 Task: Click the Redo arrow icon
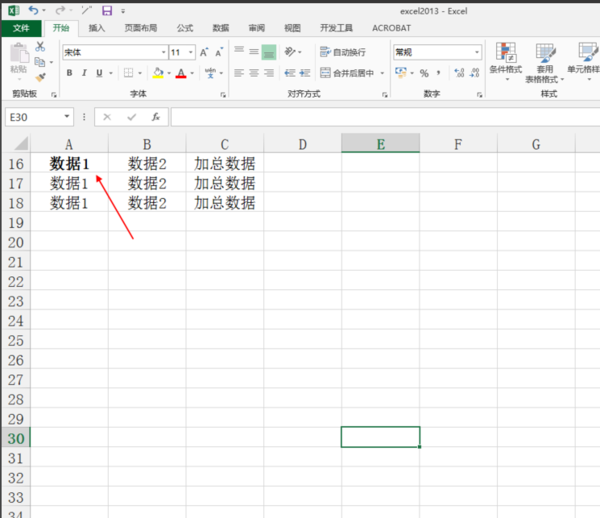pyautogui.click(x=60, y=10)
